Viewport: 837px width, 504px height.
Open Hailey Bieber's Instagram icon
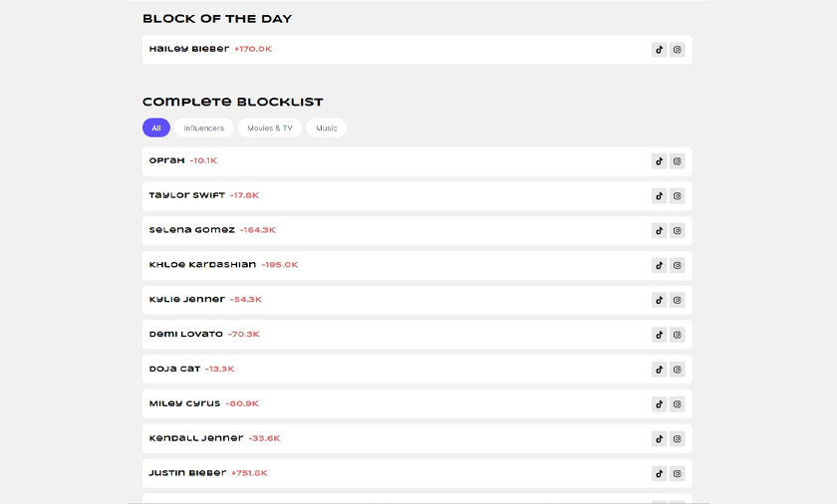pos(677,50)
